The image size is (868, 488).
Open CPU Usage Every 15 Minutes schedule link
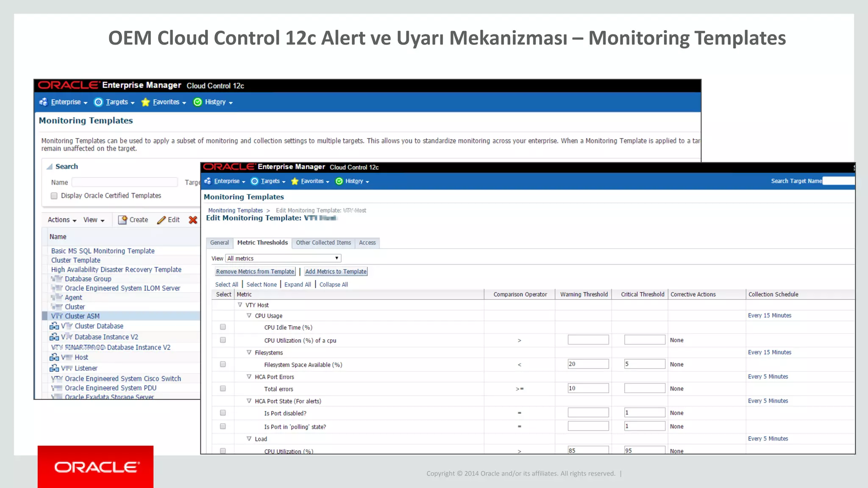770,316
